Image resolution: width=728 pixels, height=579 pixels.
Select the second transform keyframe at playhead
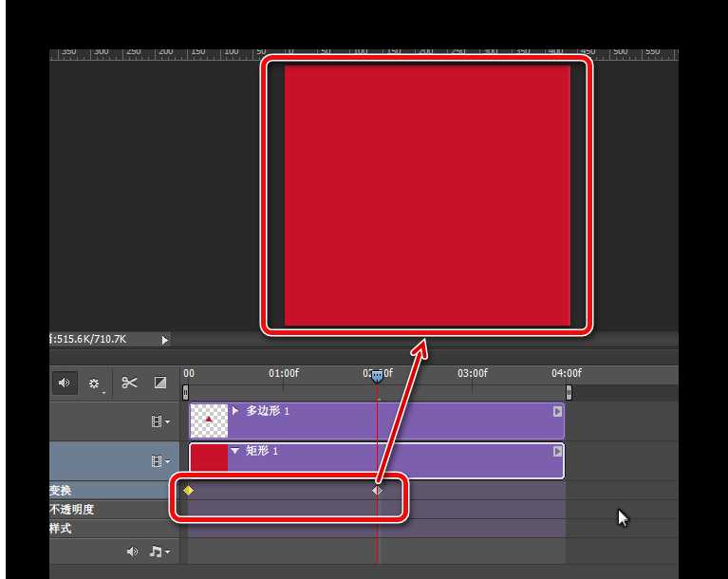coord(377,491)
